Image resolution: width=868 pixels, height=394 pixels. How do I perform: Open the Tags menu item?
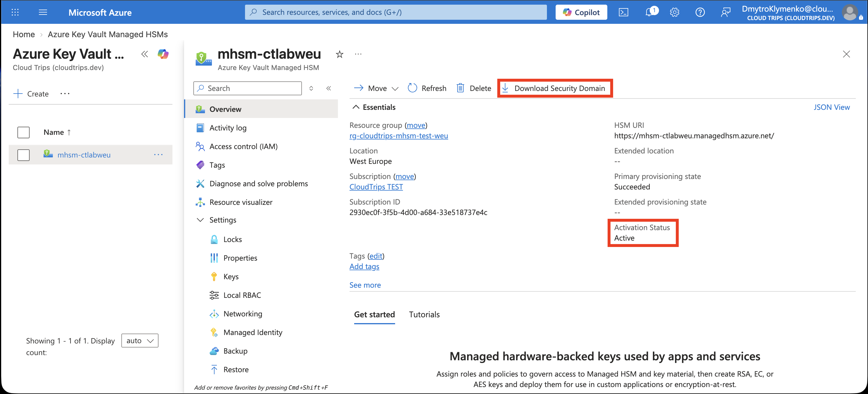pyautogui.click(x=217, y=165)
